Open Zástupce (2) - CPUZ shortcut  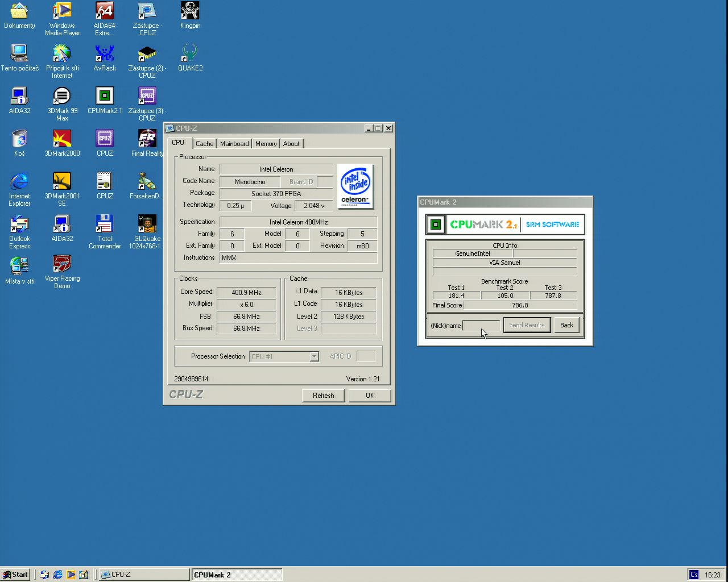click(x=147, y=61)
